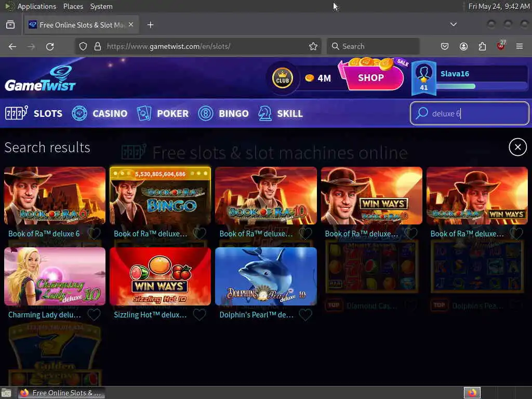Go to SLOTS section
The height and width of the screenshot is (399, 532).
(x=48, y=113)
